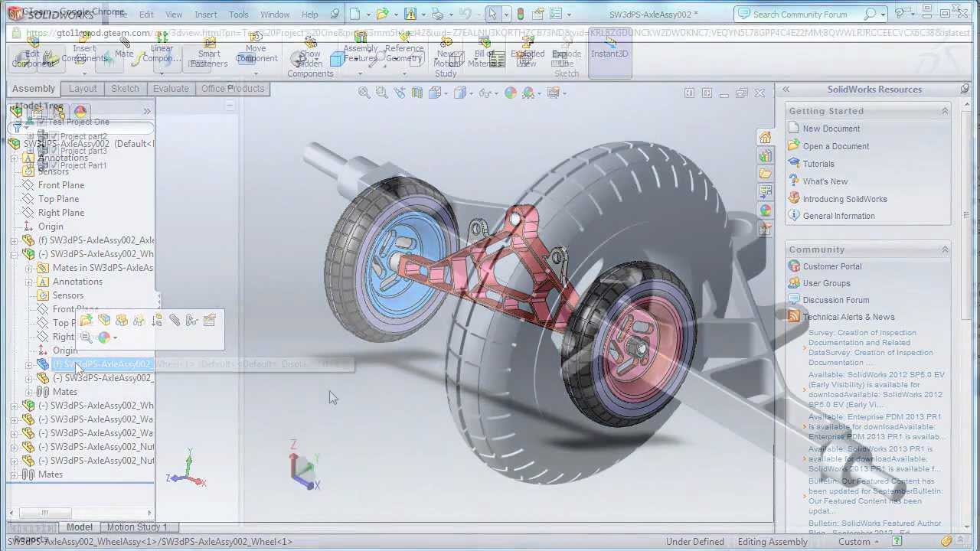Select the Previous View icon in the view toolbar

399,93
